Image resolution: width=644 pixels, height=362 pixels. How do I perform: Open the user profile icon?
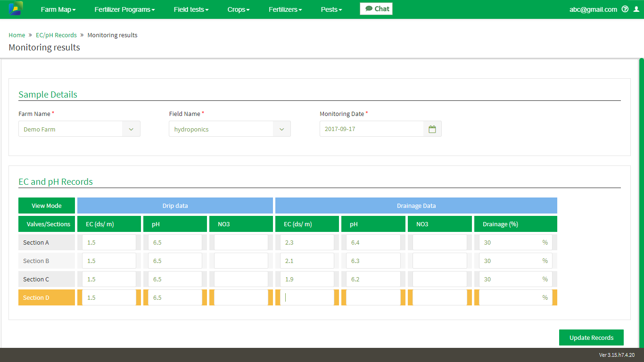coord(636,9)
